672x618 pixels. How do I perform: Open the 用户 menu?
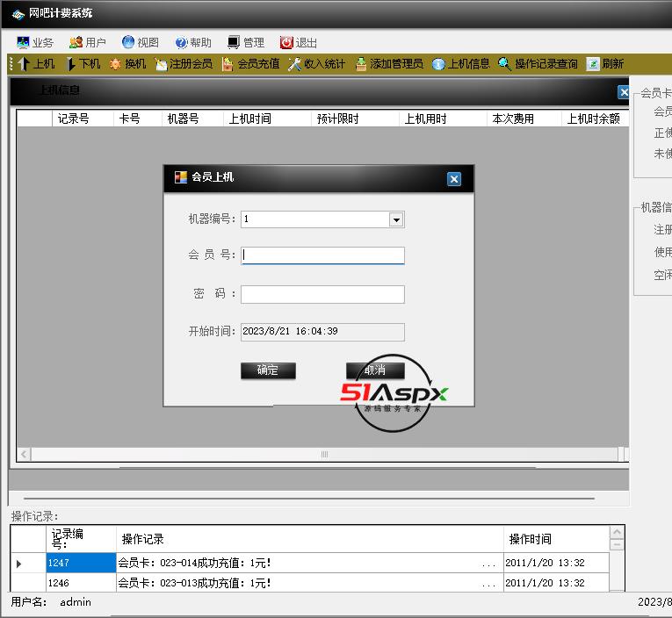tap(88, 42)
